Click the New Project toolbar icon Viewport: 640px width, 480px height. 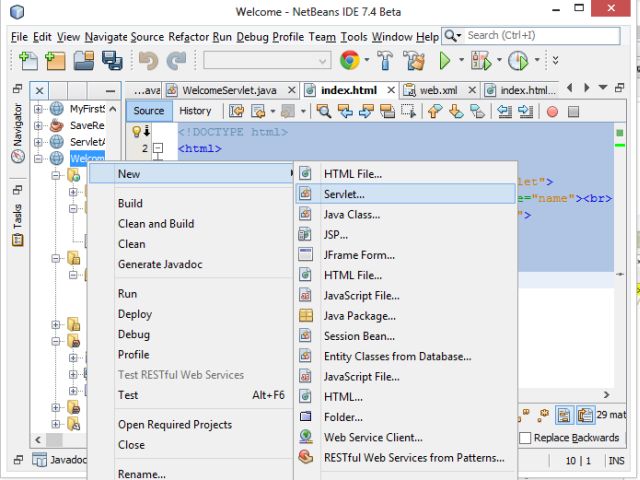tap(55, 61)
